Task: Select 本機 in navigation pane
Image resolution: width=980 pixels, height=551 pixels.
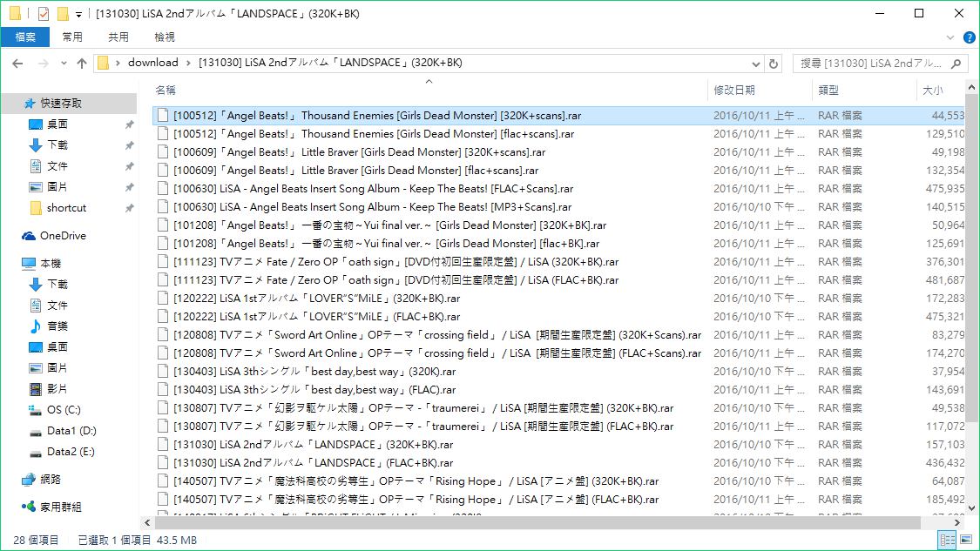Action: pyautogui.click(x=51, y=264)
